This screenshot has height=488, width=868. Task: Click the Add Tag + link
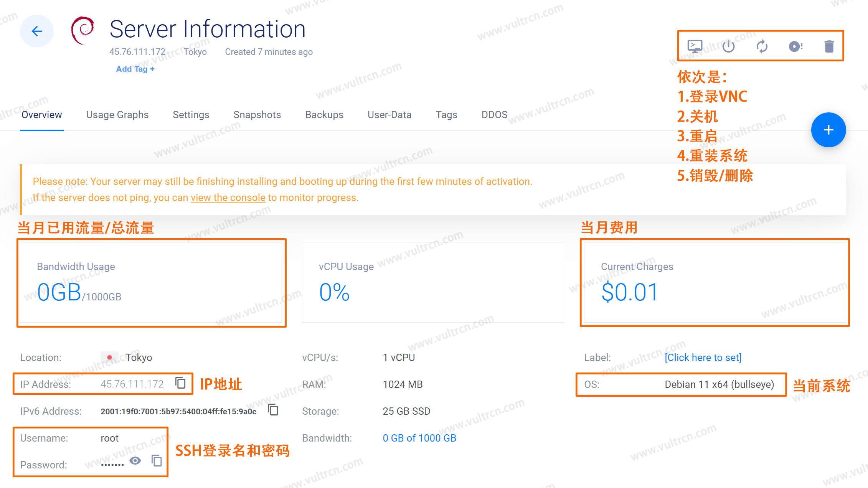135,69
